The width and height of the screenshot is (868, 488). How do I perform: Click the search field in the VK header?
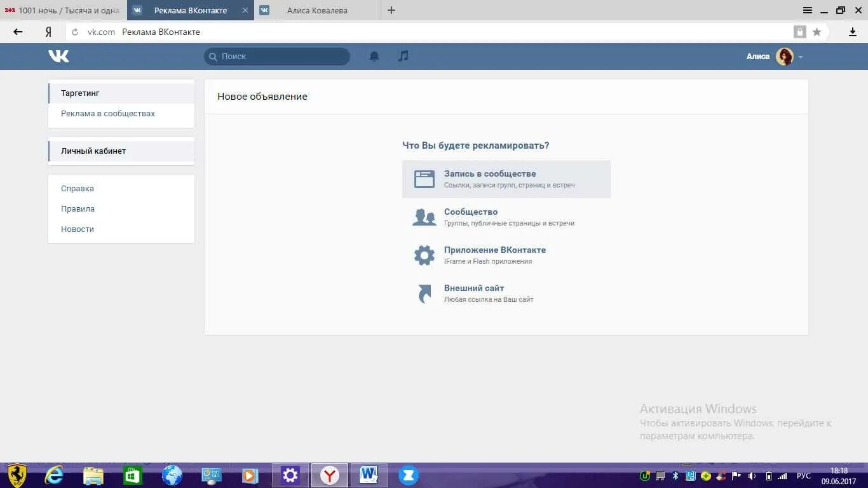tap(277, 56)
